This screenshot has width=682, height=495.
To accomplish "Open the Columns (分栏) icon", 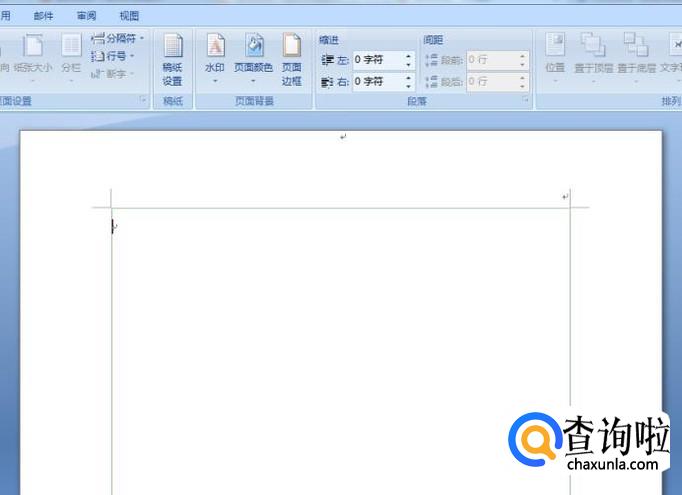I will pos(71,57).
